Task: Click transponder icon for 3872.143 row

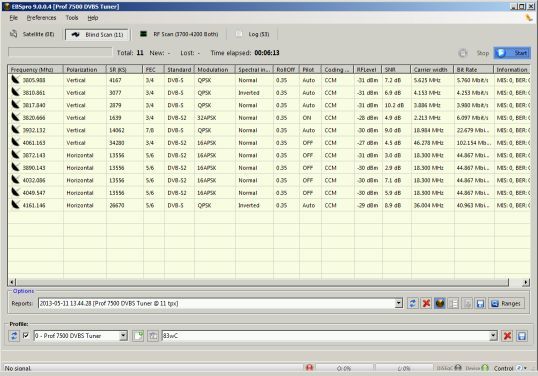Action: click(x=15, y=155)
